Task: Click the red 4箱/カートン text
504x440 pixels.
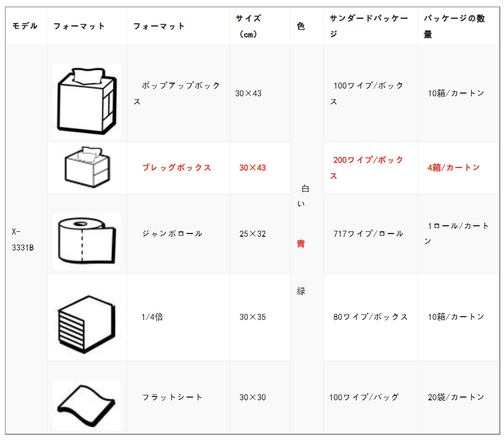Action: click(x=453, y=167)
